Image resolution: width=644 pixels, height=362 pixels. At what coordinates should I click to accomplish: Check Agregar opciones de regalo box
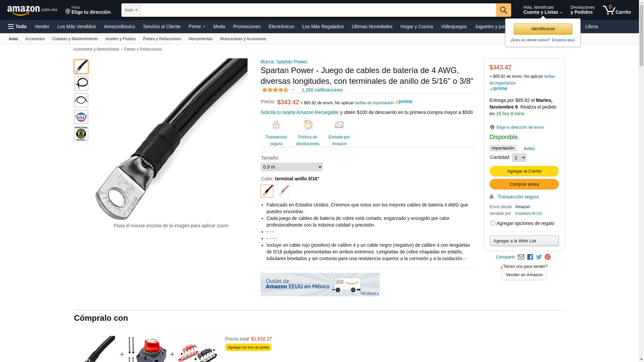(493, 223)
